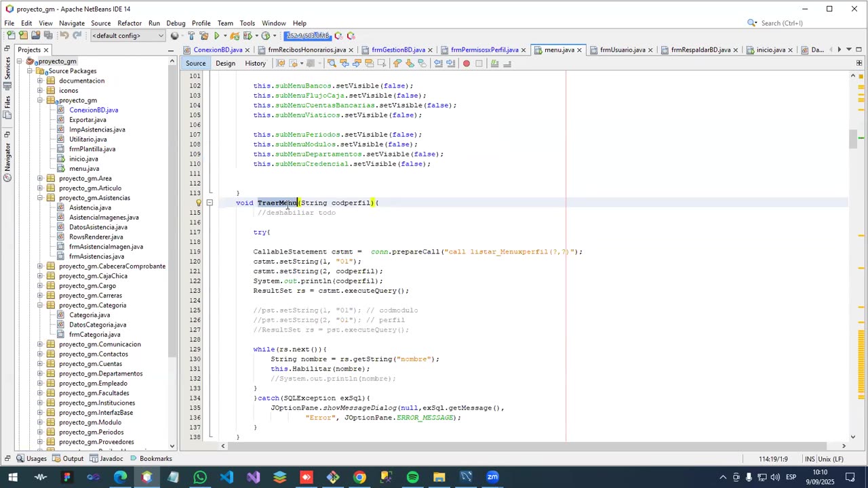
Task: Click the Debug Project toolbar icon
Action: (248, 35)
